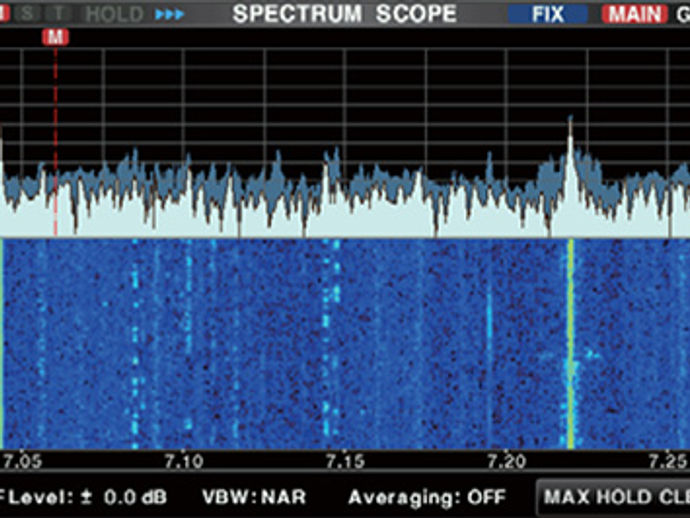Tap the 7.20 frequency label
Image resolution: width=690 pixels, height=518 pixels.
507,461
